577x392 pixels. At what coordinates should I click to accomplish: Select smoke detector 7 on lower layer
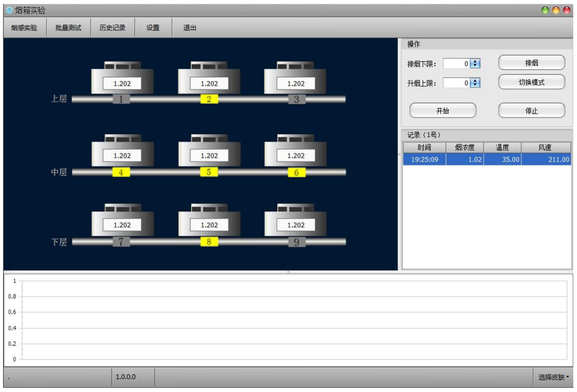122,221
